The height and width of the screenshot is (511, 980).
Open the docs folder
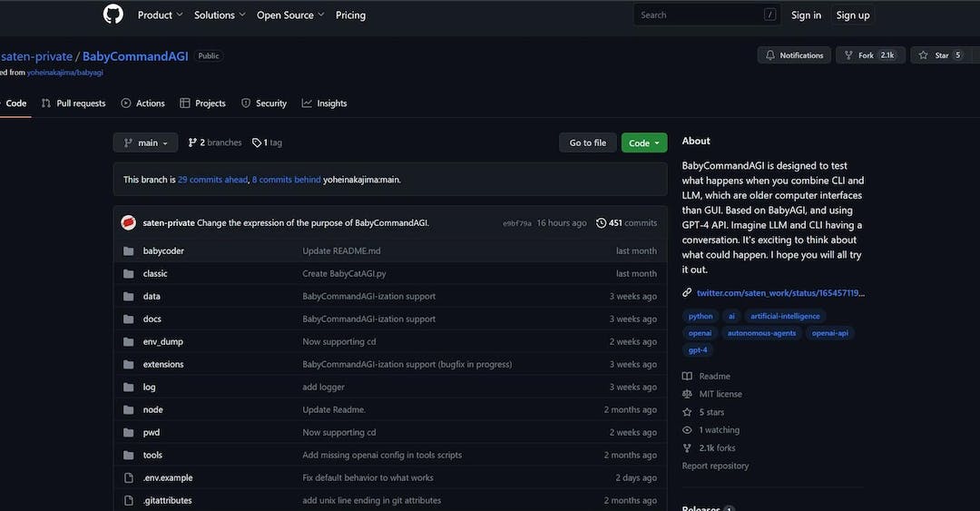152,319
